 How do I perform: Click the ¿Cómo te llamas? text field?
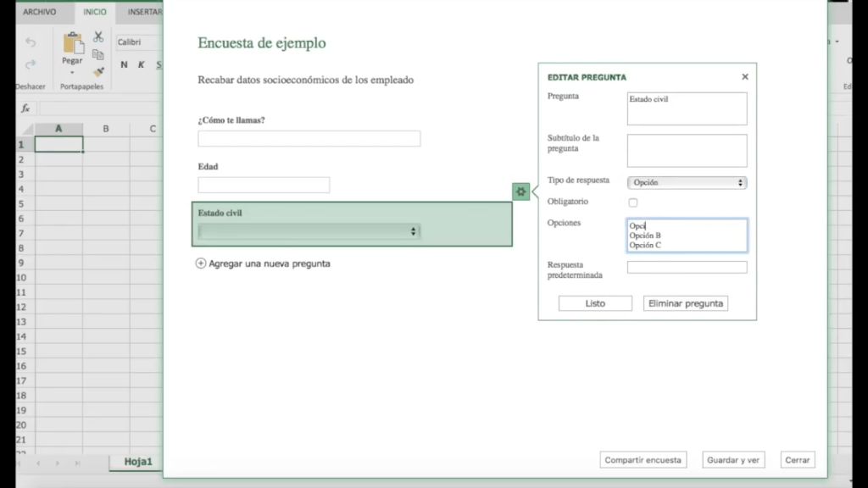click(309, 139)
